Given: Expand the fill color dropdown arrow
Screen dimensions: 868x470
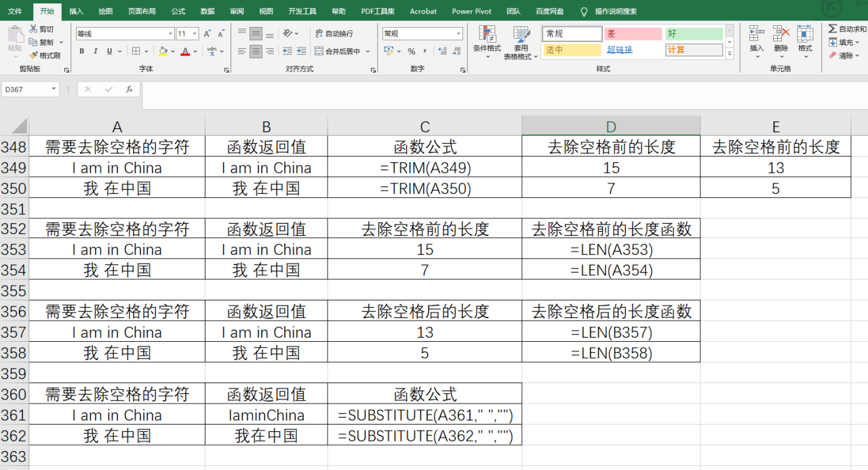Looking at the screenshot, I should 172,51.
